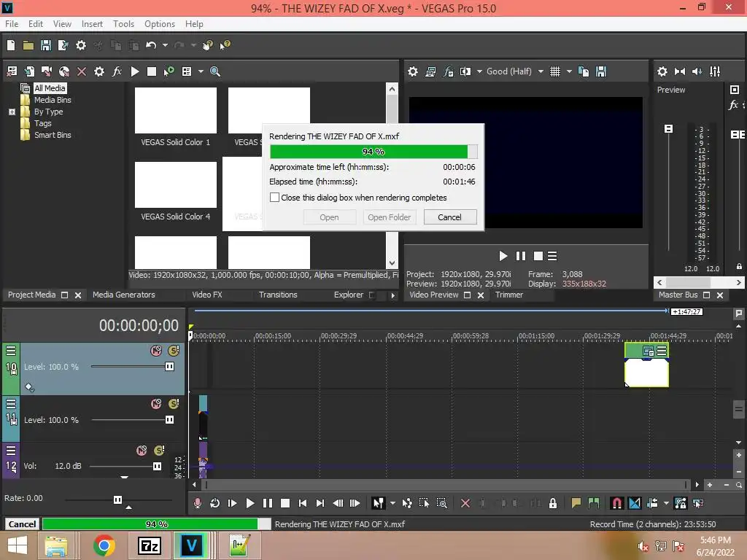This screenshot has width=747, height=560.
Task: Open mixer faders icon in Master Bus
Action: [715, 71]
